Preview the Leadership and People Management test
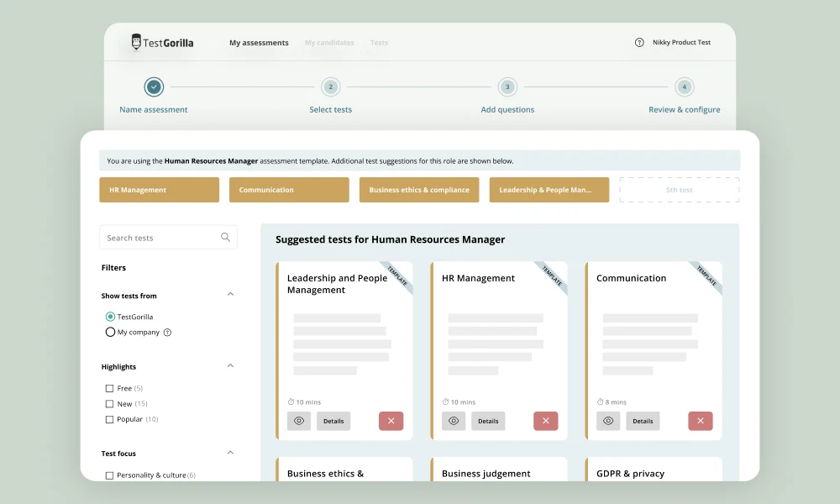This screenshot has height=504, width=840. [299, 421]
